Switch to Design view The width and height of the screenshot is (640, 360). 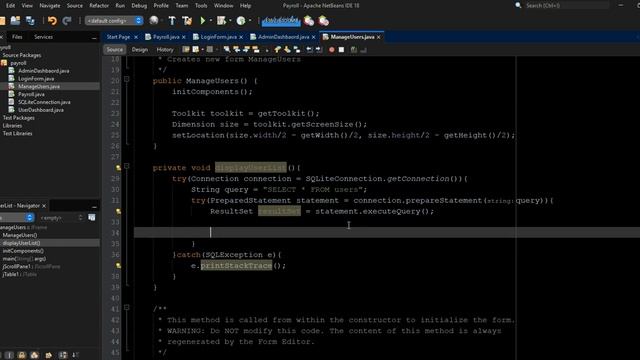pos(140,50)
